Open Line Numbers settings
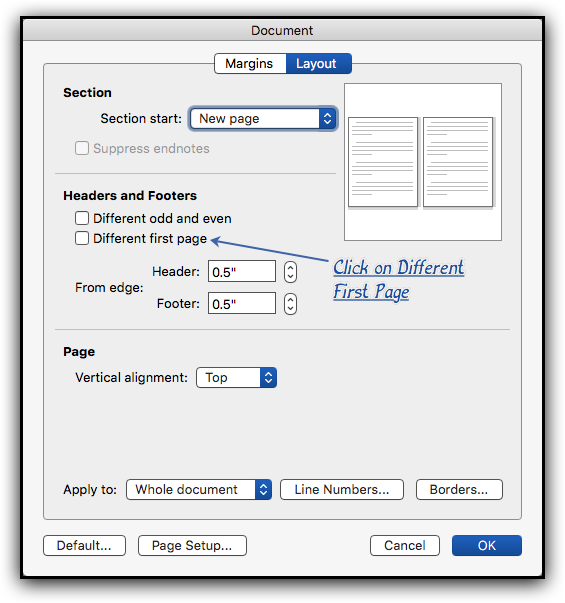Image resolution: width=565 pixels, height=603 pixels. [342, 490]
